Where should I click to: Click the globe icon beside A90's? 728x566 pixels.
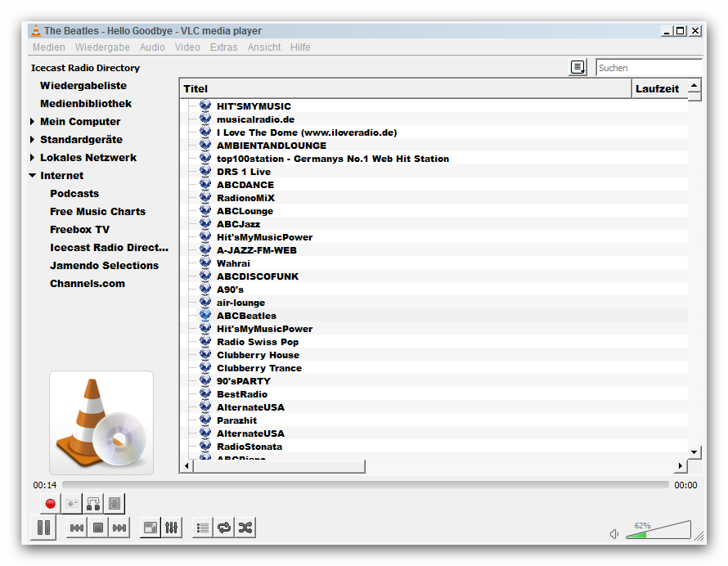click(205, 289)
